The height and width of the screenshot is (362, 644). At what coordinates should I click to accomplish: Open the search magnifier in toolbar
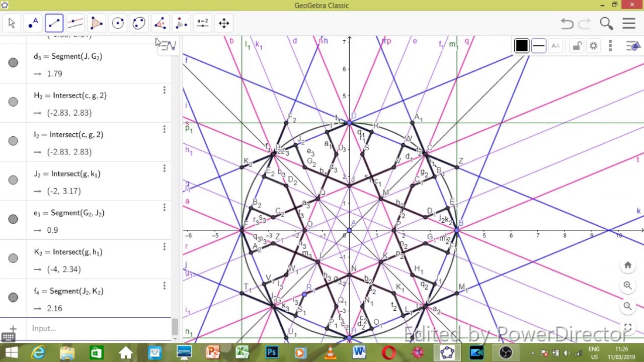click(606, 23)
